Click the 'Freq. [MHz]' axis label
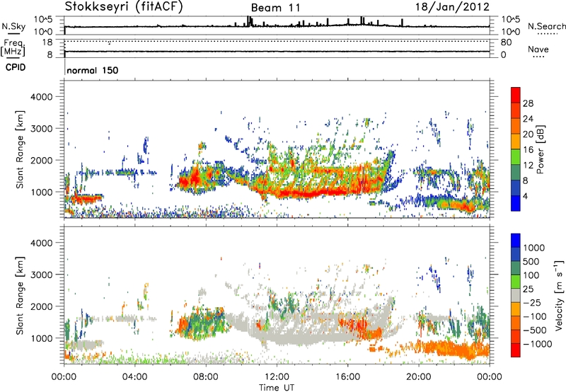This screenshot has width=566, height=392. point(13,47)
